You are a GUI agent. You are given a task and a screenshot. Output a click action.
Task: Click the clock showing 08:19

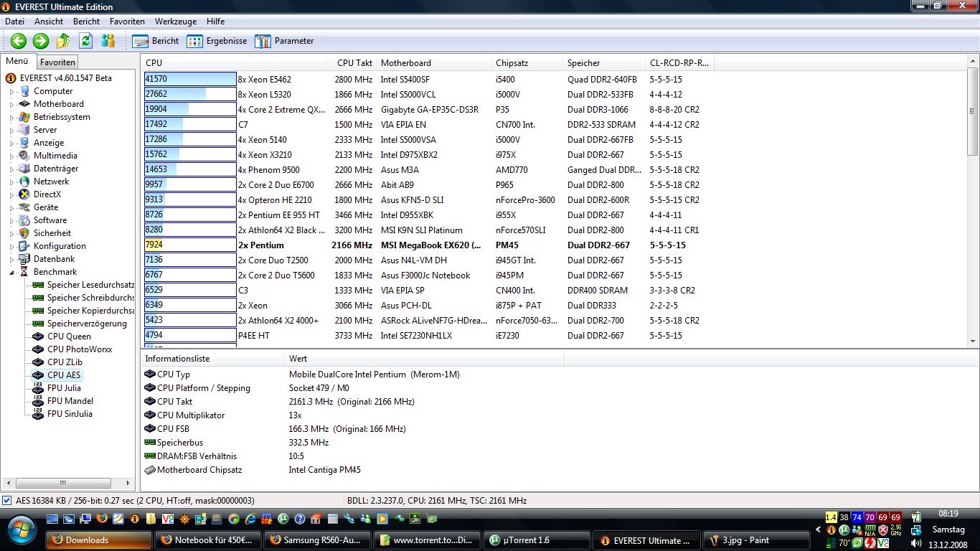948,514
